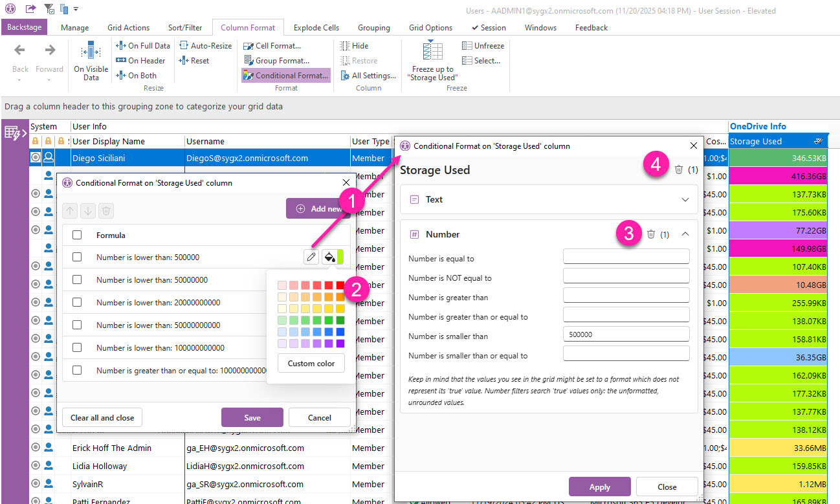This screenshot has height=504, width=840.
Task: Open the Sort/Filter ribbon tab
Action: pyautogui.click(x=185, y=28)
